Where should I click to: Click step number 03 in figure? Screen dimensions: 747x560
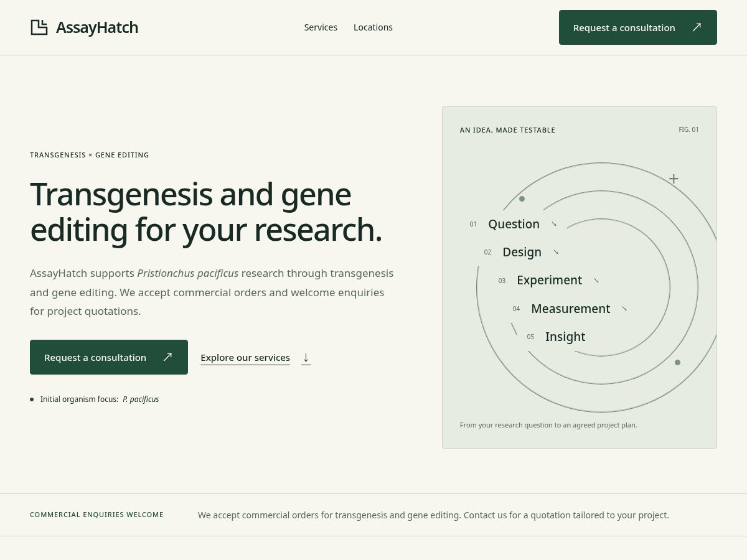[502, 281]
